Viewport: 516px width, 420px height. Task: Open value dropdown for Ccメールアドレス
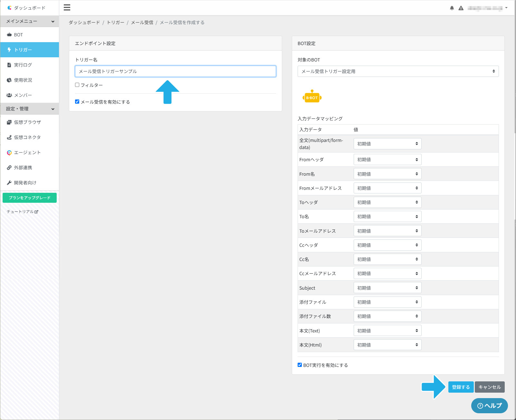coord(387,274)
